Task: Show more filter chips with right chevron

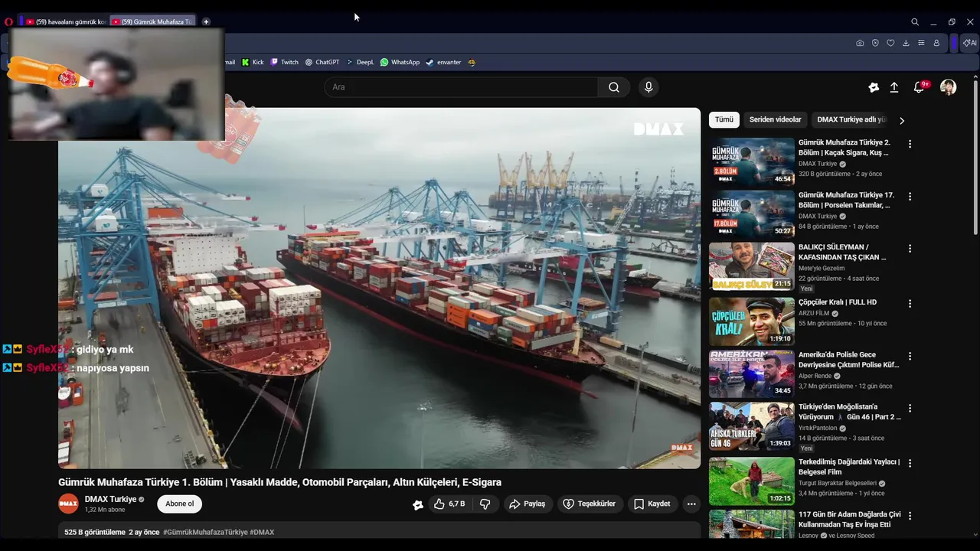Action: 902,120
